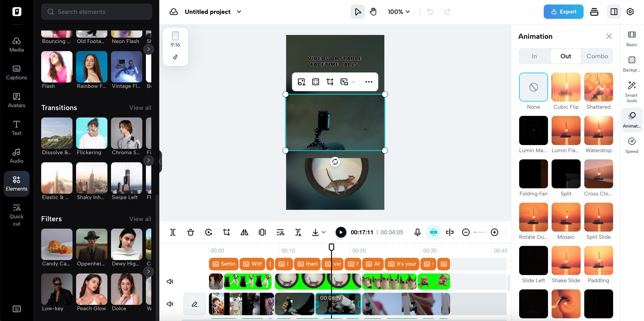Switch to the In animation tab

[x=534, y=56]
